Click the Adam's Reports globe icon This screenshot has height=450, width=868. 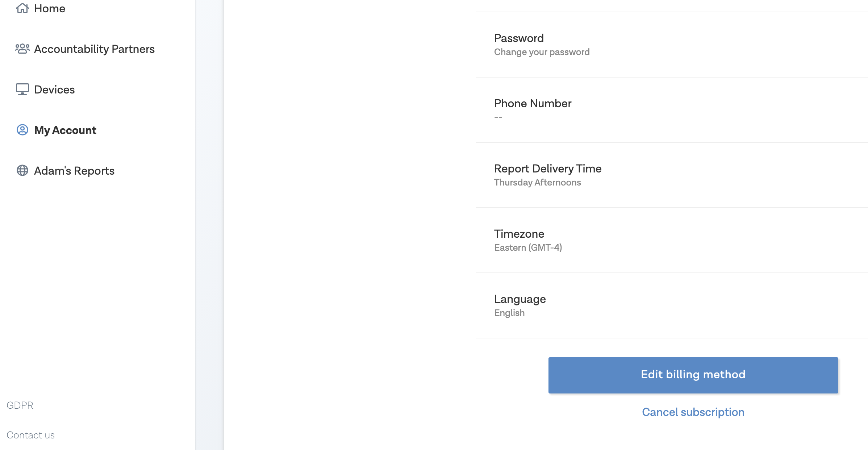[22, 170]
